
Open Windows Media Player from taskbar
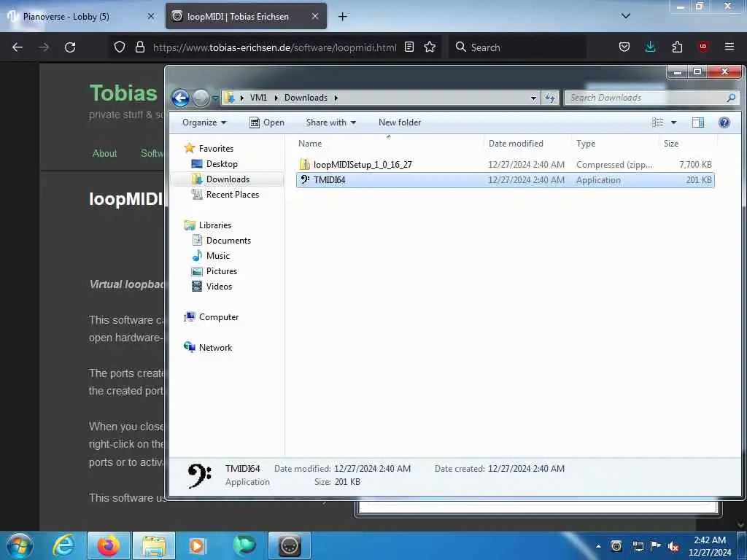click(x=197, y=545)
